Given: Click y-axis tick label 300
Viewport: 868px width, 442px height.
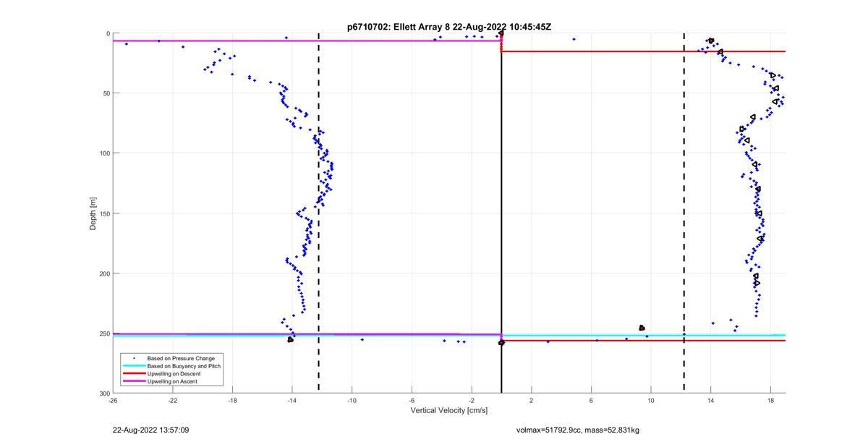Looking at the screenshot, I should tap(103, 394).
